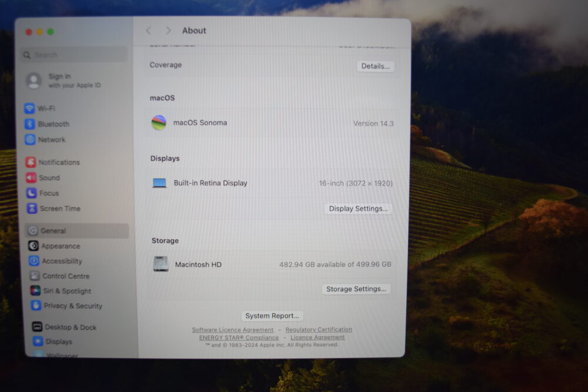Click the Displays sidebar icon
Viewport: 588px width, 392px height.
point(38,341)
